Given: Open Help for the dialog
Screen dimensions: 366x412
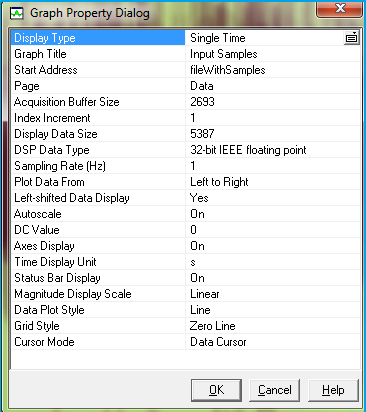Looking at the screenshot, I should pos(333,390).
